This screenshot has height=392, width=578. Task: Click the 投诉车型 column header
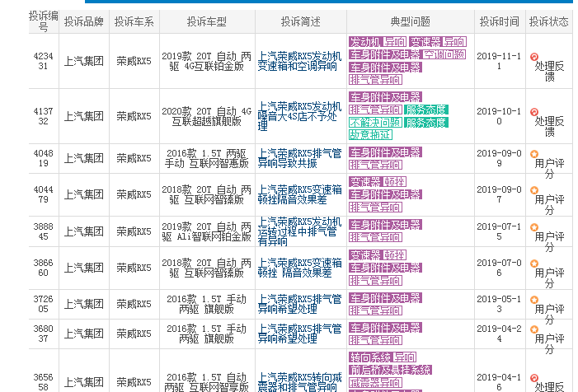pyautogui.click(x=206, y=21)
